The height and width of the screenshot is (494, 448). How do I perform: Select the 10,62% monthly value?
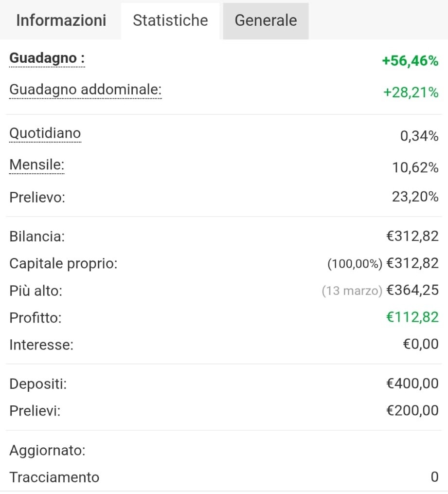[x=415, y=167]
